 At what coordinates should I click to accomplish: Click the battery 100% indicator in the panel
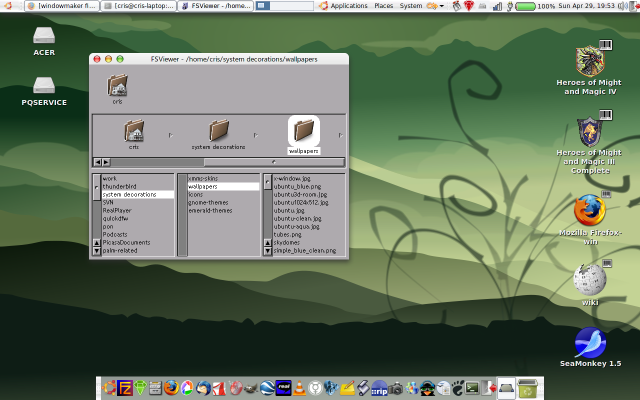pos(535,6)
